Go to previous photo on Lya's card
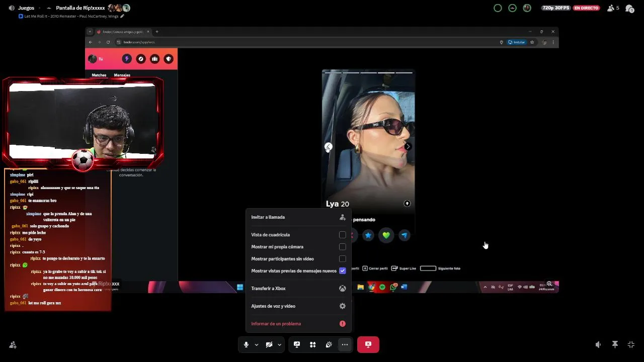Viewport: 644px width, 362px height. (x=328, y=147)
